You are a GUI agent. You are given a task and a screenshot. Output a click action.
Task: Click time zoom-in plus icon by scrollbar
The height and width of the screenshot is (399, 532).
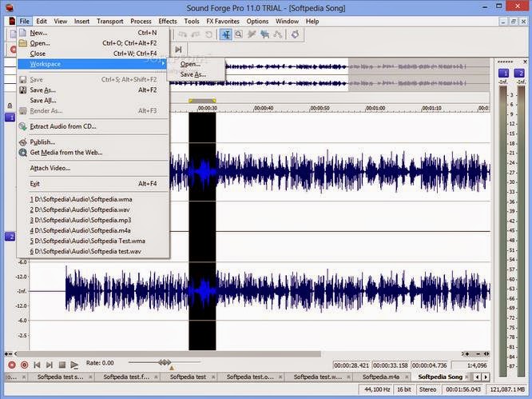pos(467,354)
